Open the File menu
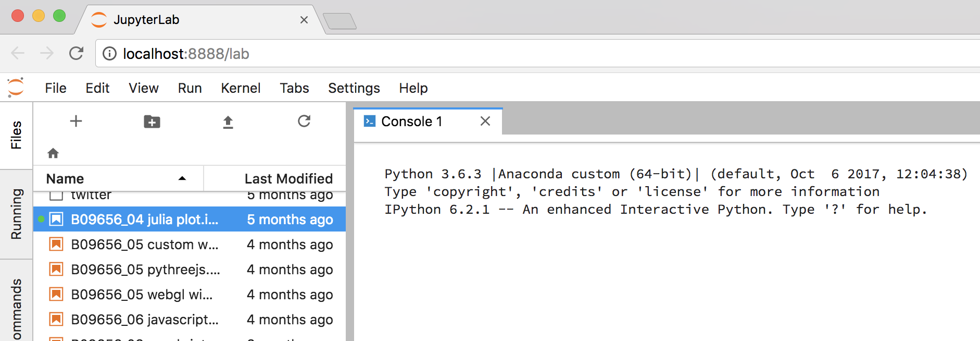This screenshot has height=341, width=980. pos(56,88)
